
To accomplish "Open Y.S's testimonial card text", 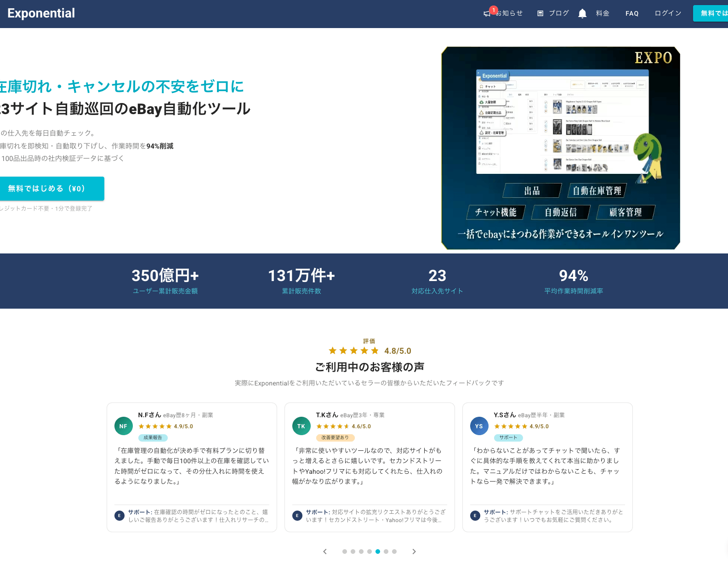I will [x=547, y=466].
